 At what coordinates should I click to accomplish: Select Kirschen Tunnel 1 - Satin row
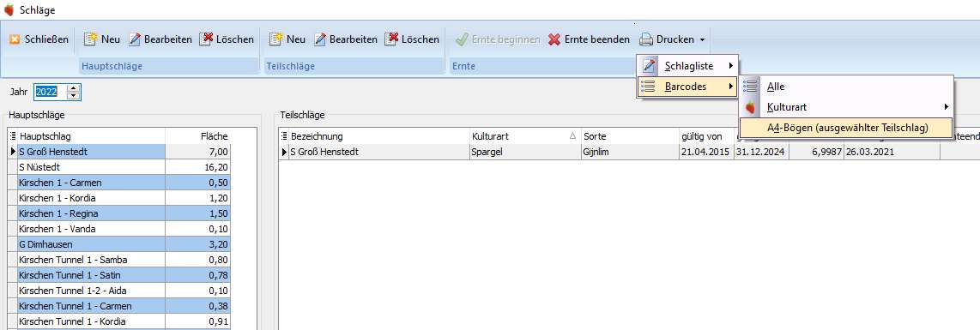(118, 275)
